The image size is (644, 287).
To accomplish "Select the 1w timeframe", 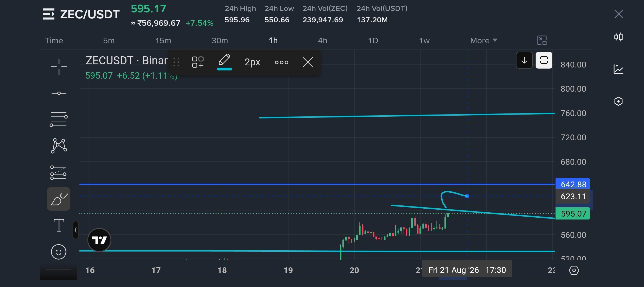I will point(424,40).
